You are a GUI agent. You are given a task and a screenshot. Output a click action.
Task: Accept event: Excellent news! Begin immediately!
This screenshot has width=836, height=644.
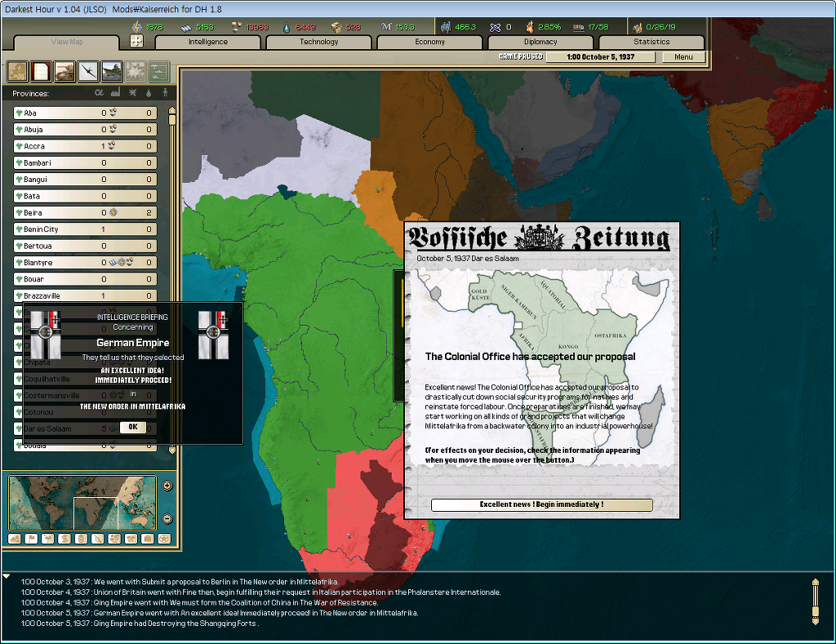[x=542, y=504]
